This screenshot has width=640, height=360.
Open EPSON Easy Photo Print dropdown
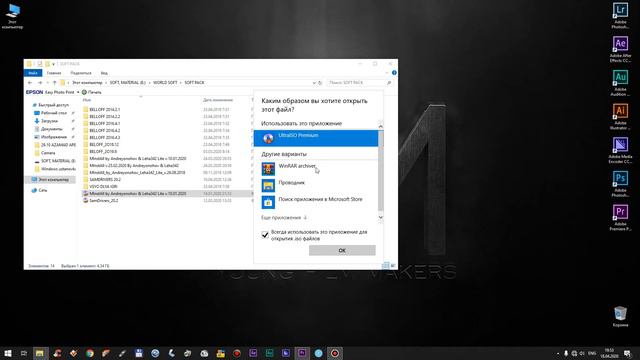click(x=78, y=92)
